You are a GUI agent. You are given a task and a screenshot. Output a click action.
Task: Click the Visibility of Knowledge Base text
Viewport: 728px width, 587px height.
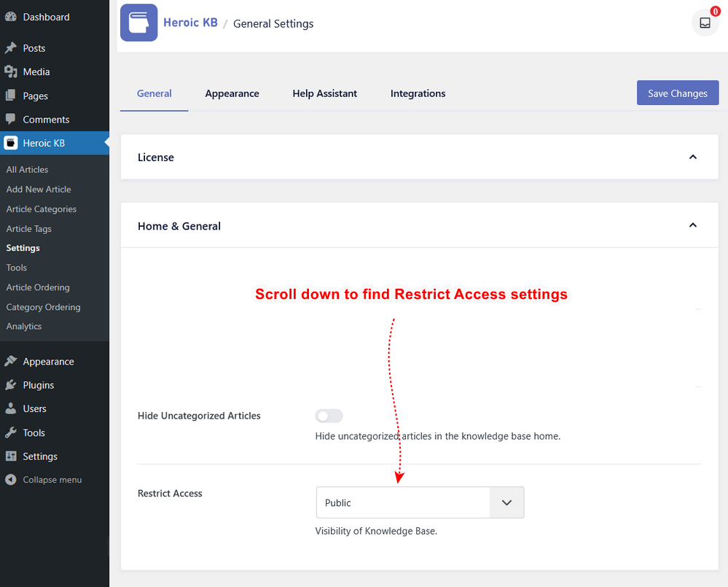(x=376, y=531)
